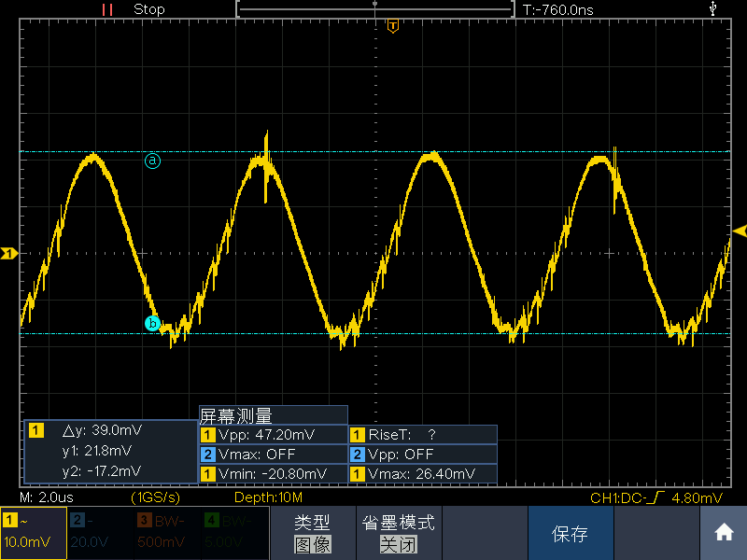Click the lower cyan horizontal cursor line
The height and width of the screenshot is (560, 747).
[375, 334]
